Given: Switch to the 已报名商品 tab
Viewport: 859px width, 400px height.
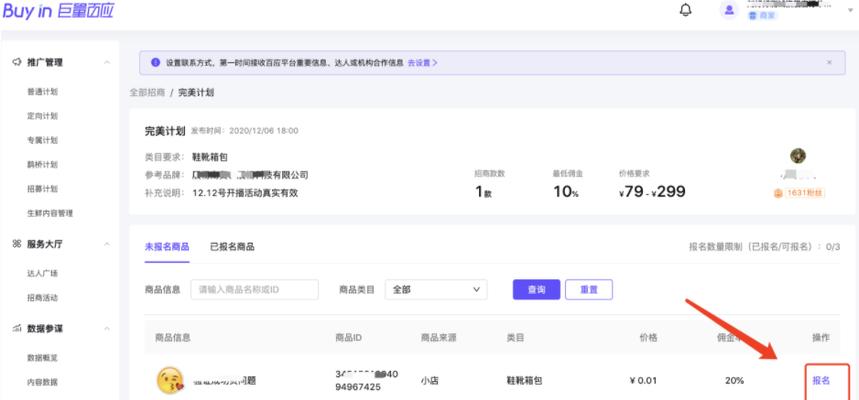Looking at the screenshot, I should click(232, 247).
